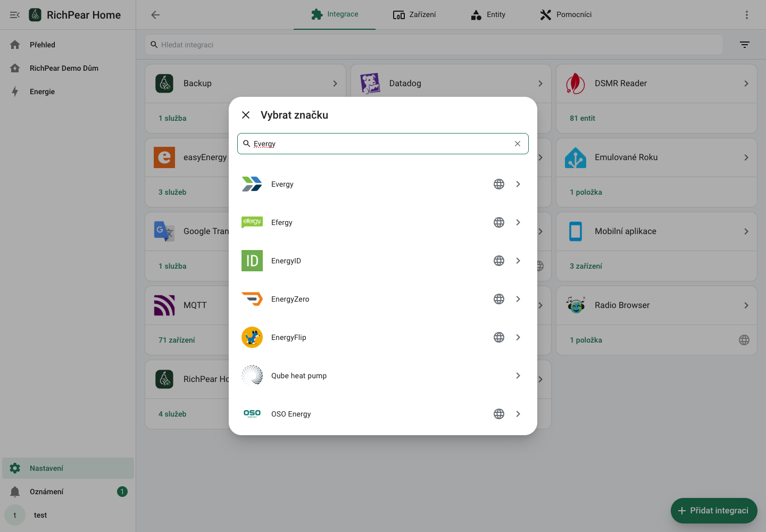The width and height of the screenshot is (766, 532).
Task: Open Oznámení in the sidebar
Action: pos(68,492)
